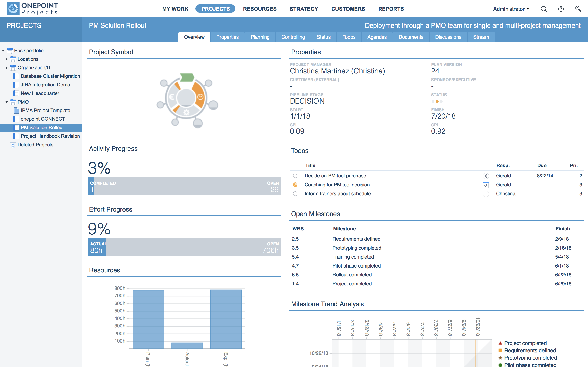Open the RESOURCES main menu
This screenshot has height=367, width=588.
259,9
